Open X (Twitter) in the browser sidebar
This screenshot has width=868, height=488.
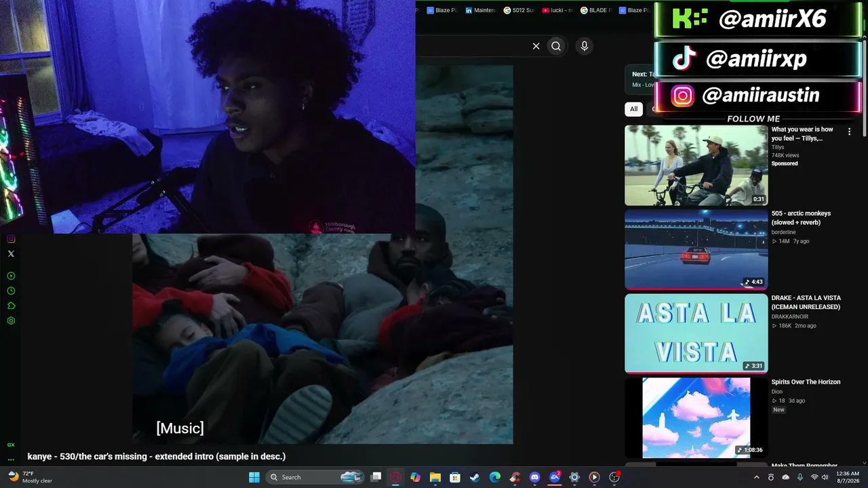point(11,253)
